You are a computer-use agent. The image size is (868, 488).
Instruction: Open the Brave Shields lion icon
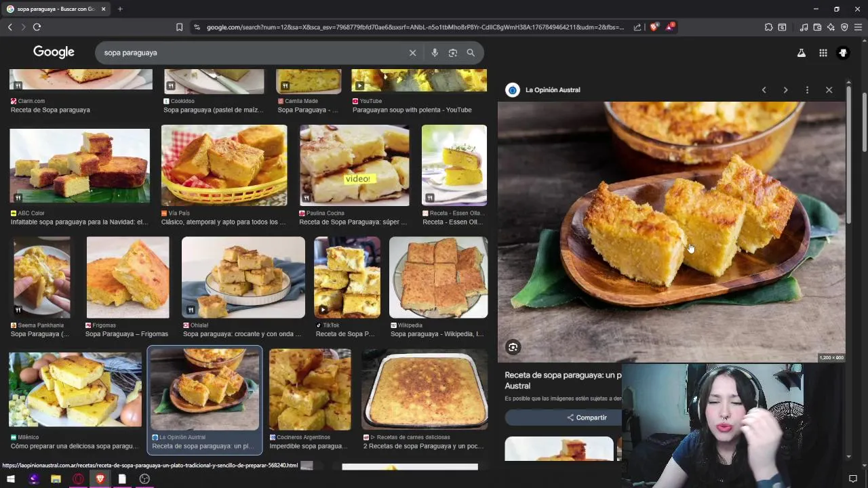pyautogui.click(x=654, y=27)
